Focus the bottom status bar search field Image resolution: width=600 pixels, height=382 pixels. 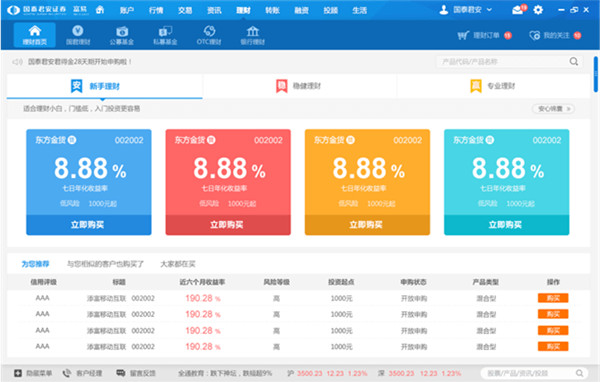pyautogui.click(x=534, y=373)
